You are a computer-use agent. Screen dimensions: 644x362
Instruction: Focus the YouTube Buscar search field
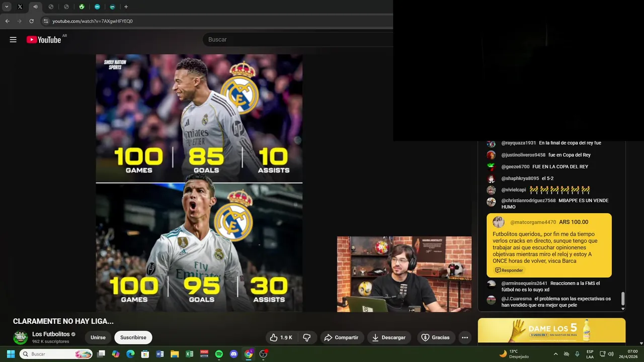(297, 39)
